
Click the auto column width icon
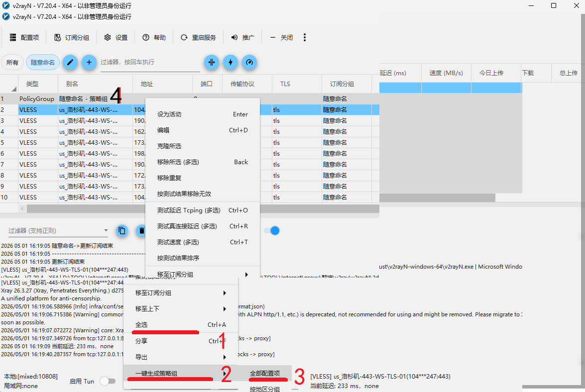tap(212, 62)
